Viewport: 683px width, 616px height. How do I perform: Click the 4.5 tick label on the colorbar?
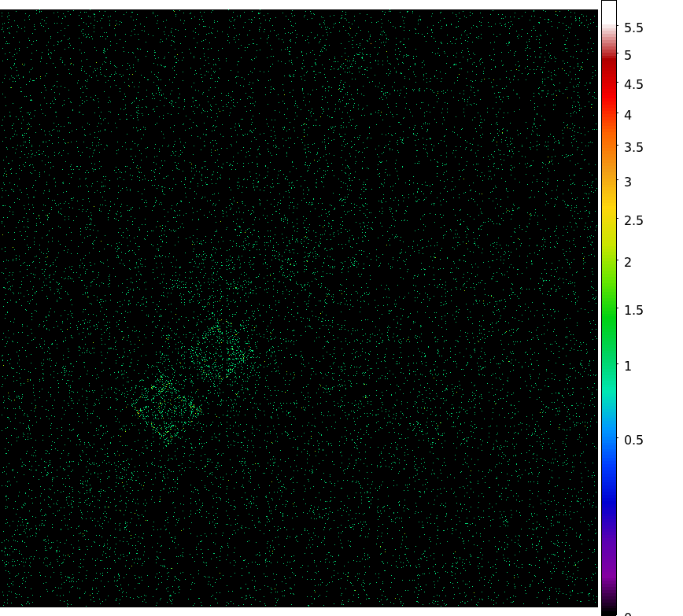click(x=633, y=85)
